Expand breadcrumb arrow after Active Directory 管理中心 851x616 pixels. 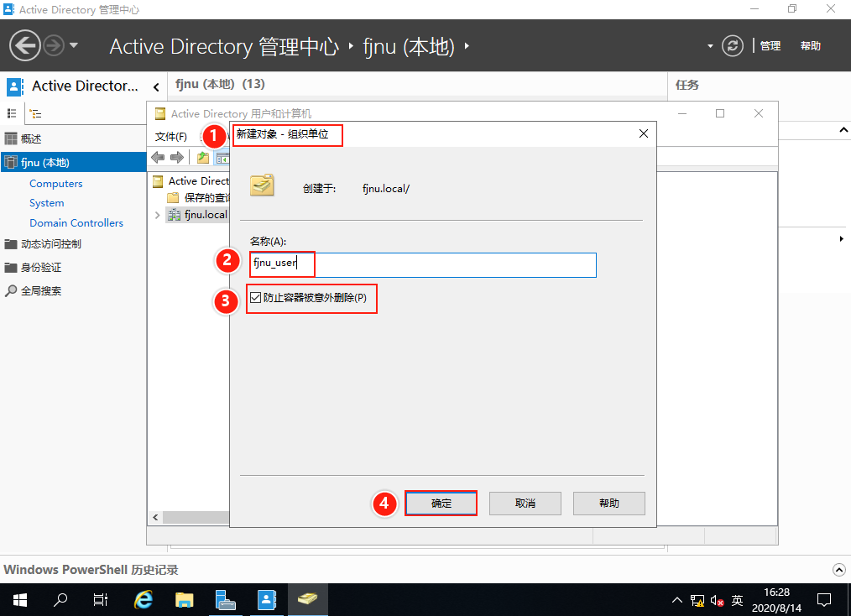click(x=351, y=46)
